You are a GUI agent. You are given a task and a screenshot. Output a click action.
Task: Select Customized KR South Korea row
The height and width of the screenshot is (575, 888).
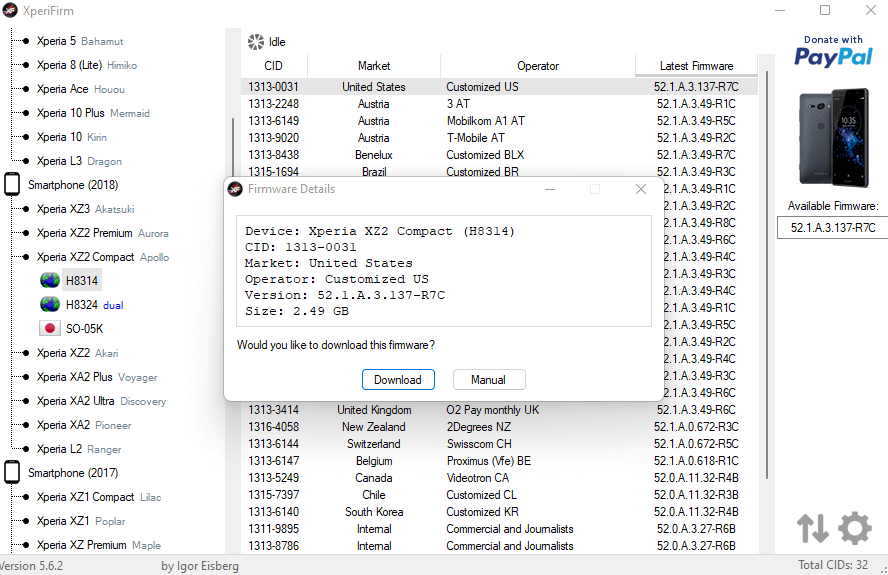pyautogui.click(x=499, y=512)
